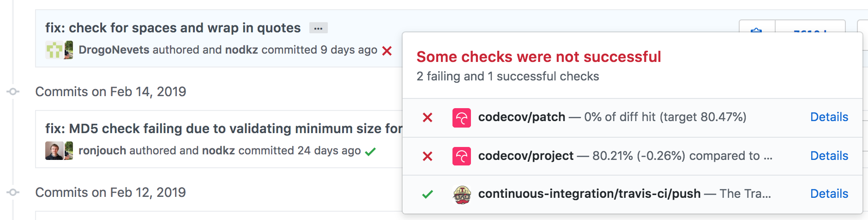Open Details for travis-ci/push check

pyautogui.click(x=829, y=194)
